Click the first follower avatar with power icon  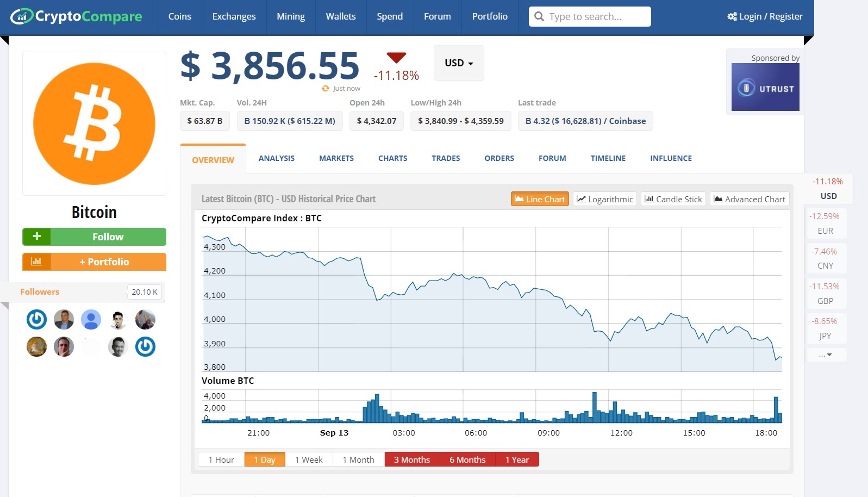click(36, 319)
